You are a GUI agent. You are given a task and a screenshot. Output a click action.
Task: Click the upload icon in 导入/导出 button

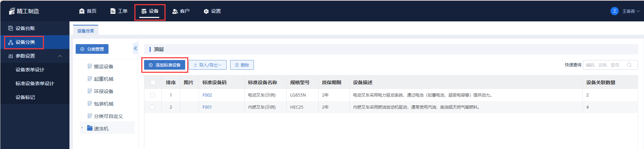[x=195, y=65]
